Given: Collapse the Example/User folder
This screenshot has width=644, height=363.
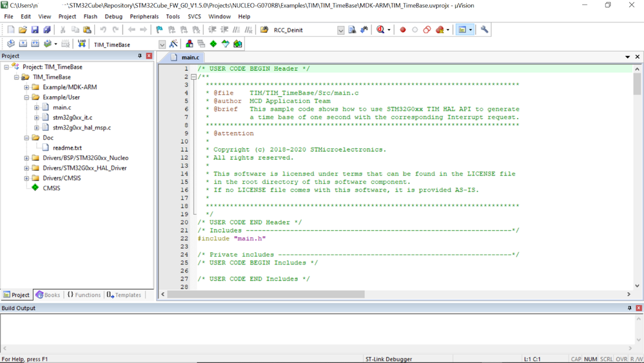Looking at the screenshot, I should click(x=26, y=97).
